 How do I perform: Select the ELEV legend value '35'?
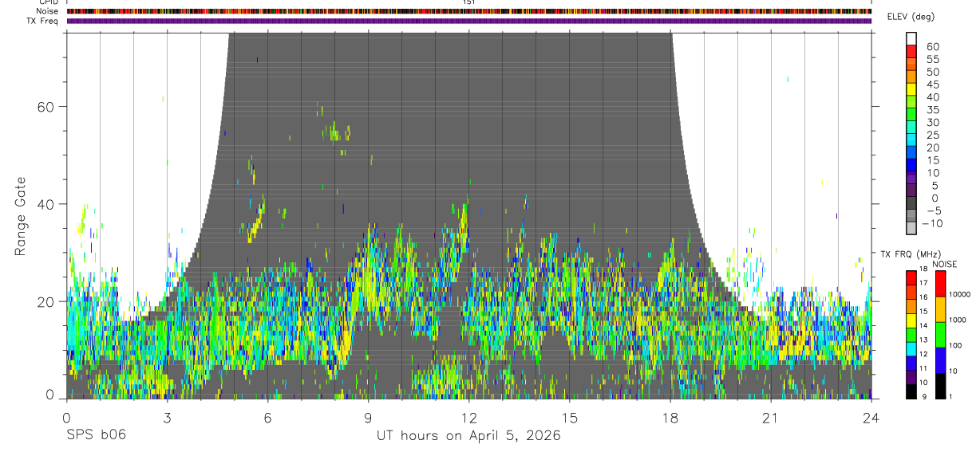coord(933,109)
